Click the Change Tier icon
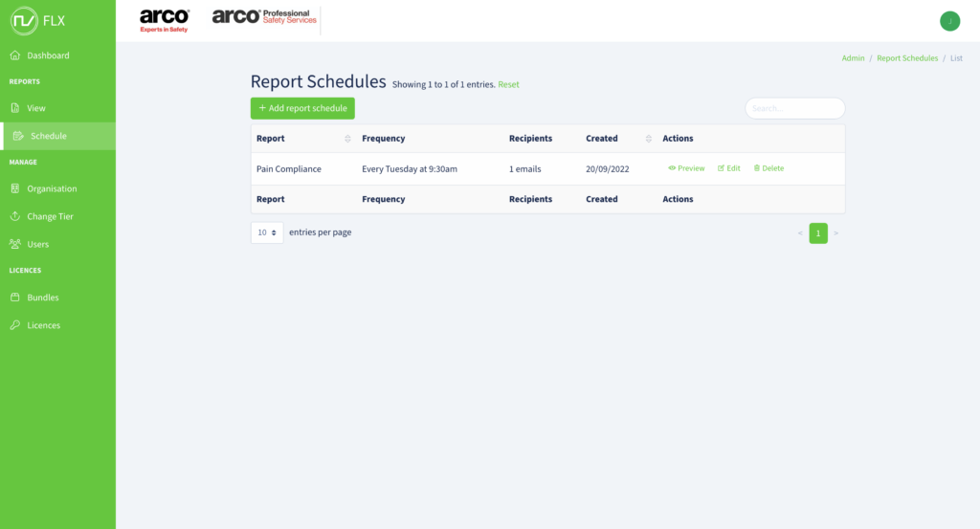The width and height of the screenshot is (980, 529). click(15, 216)
